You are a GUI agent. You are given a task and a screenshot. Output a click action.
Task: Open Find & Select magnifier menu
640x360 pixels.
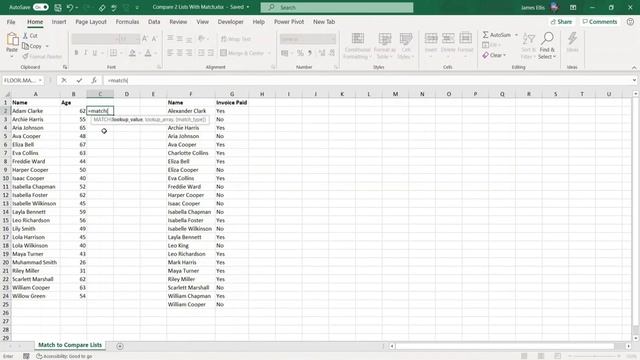(x=547, y=45)
